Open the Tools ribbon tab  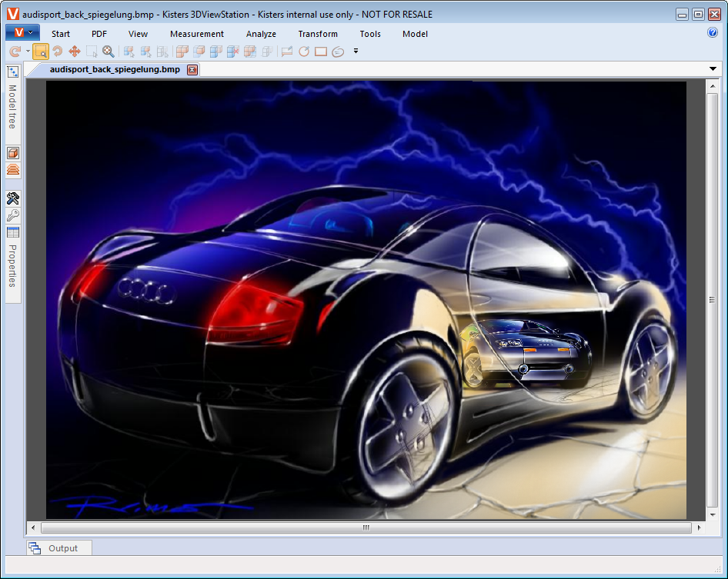click(x=370, y=34)
